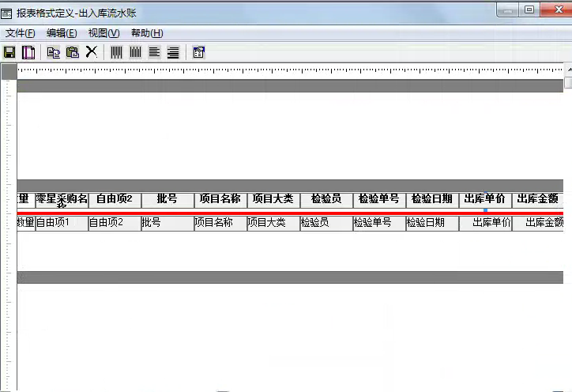Open the 视图(V) menu
The width and height of the screenshot is (572, 392).
pos(103,33)
